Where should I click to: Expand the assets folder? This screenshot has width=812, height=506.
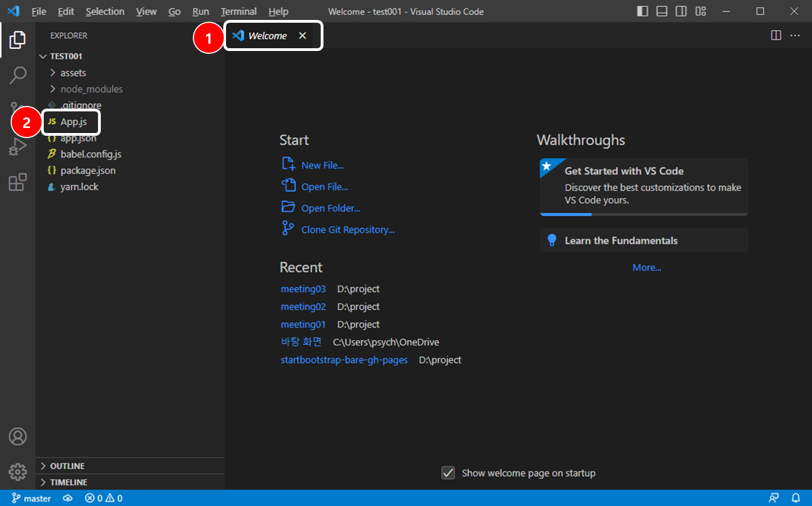(x=130, y=73)
